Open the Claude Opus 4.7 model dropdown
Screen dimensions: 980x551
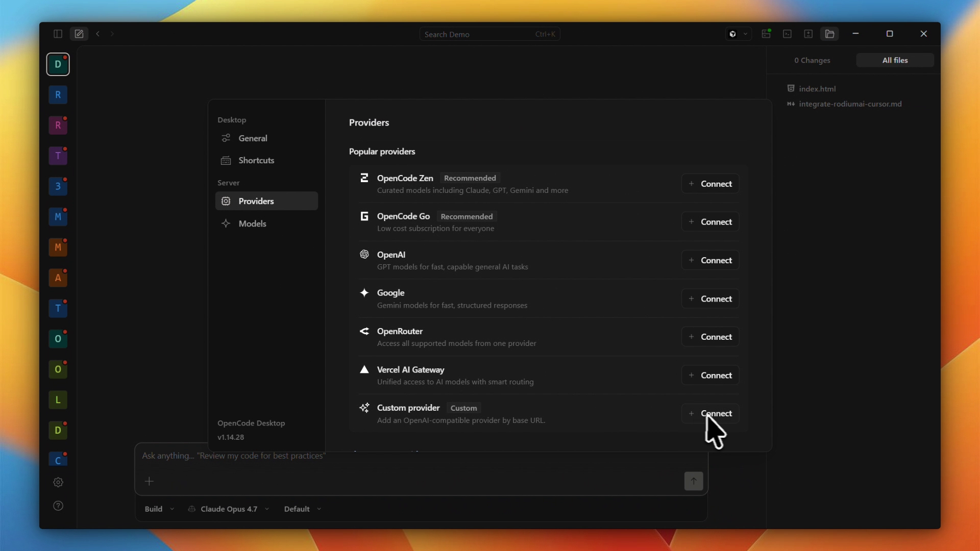[x=229, y=509]
